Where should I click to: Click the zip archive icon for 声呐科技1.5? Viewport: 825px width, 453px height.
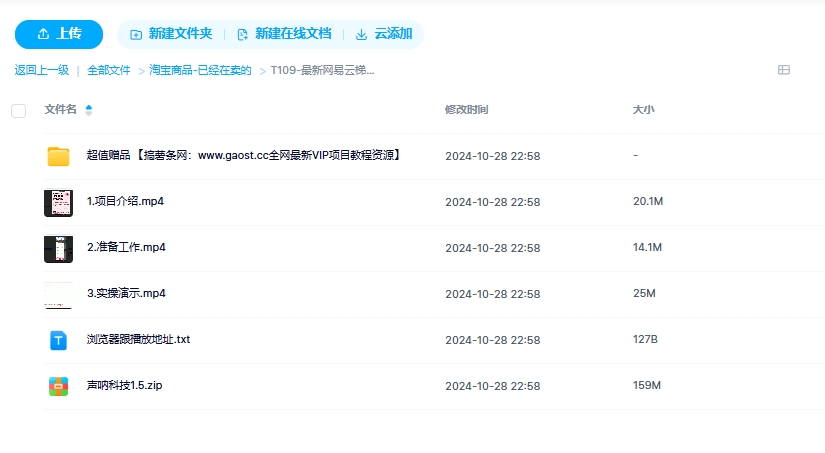pos(58,387)
